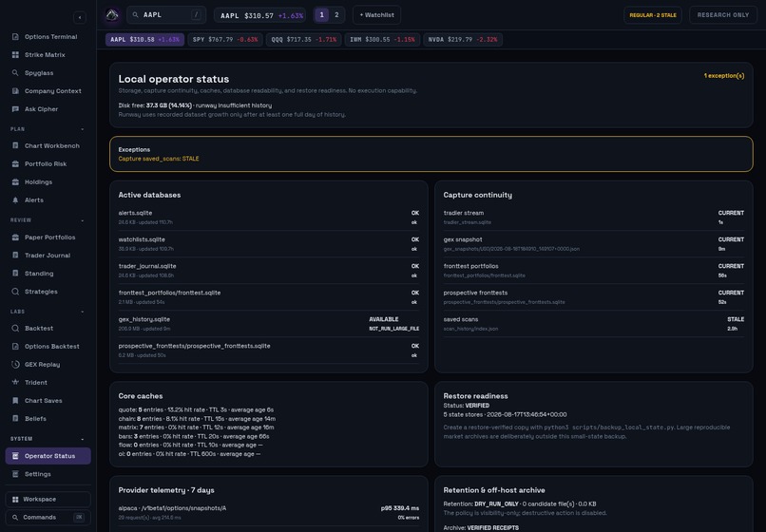This screenshot has width=766, height=532.
Task: Click 'Capture saved_scans: STALE' exception text
Action: (159, 159)
